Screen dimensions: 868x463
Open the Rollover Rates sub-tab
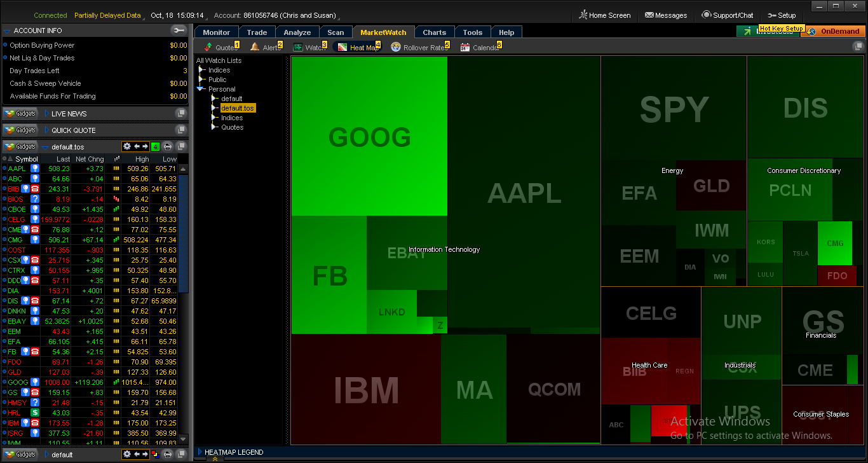point(419,47)
